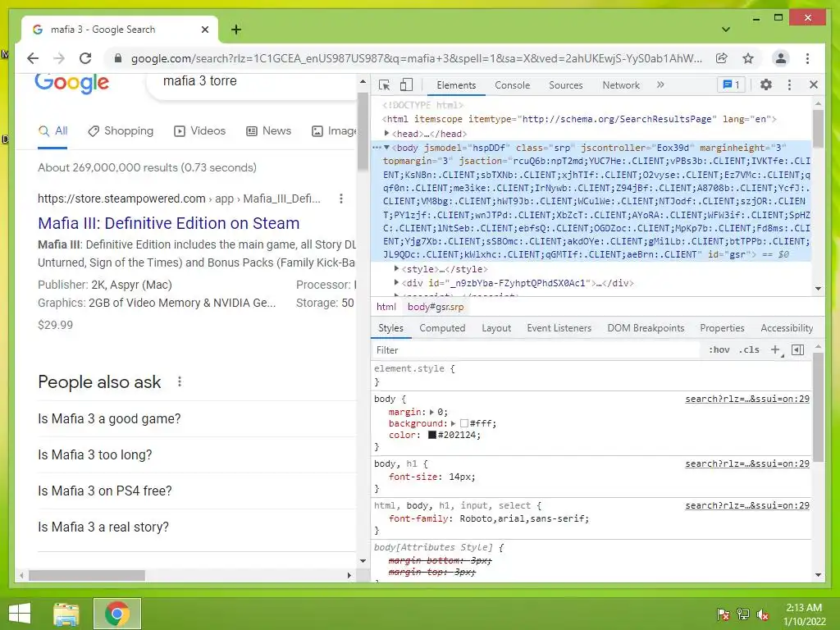Expand the margin shorthand property
This screenshot has height=630, width=840.
click(x=431, y=412)
